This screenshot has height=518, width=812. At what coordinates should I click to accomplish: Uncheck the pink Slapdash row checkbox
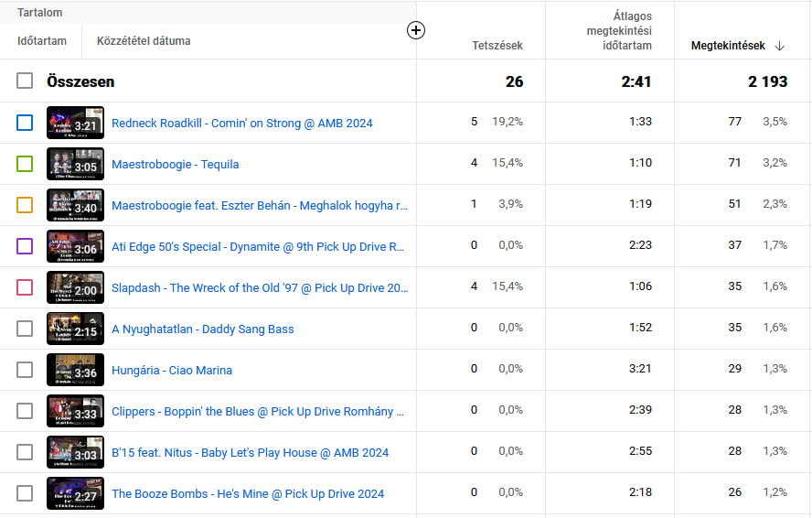(x=25, y=287)
